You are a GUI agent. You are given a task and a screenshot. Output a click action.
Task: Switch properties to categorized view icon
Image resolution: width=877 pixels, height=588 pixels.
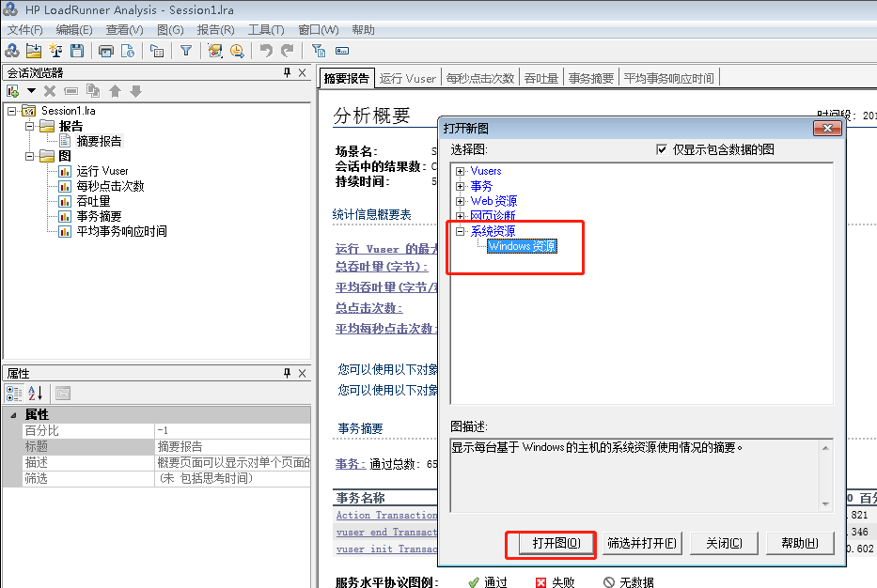pos(14,394)
